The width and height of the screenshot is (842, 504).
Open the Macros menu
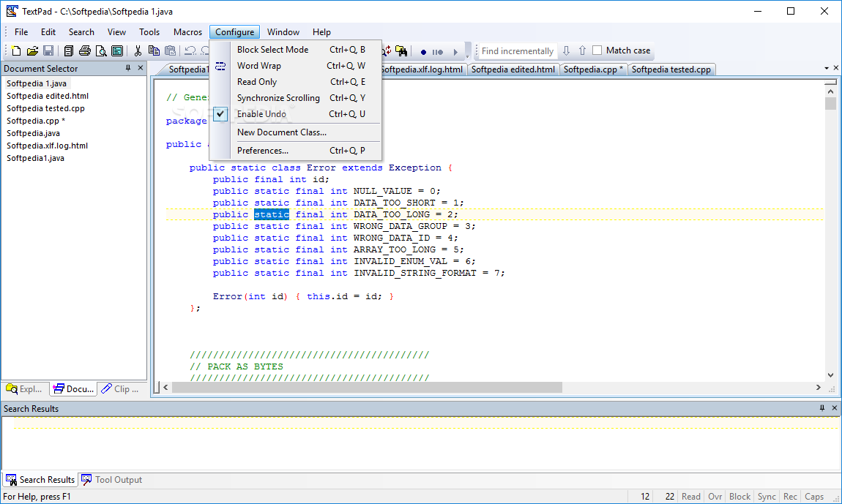coord(188,32)
